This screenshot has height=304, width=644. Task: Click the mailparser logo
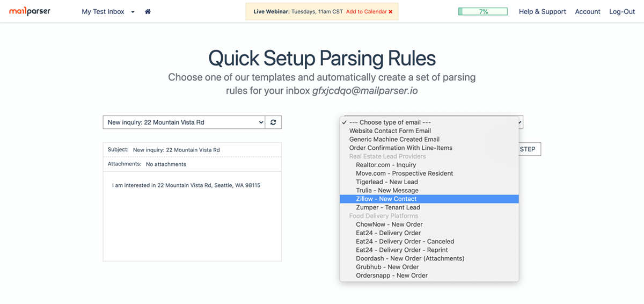pos(30,11)
